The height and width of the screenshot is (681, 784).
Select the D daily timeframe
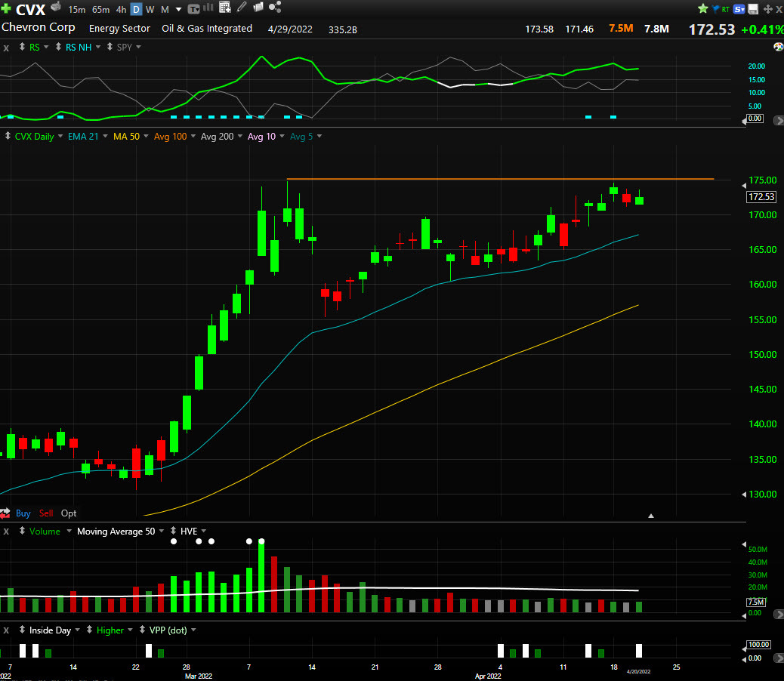[x=136, y=10]
